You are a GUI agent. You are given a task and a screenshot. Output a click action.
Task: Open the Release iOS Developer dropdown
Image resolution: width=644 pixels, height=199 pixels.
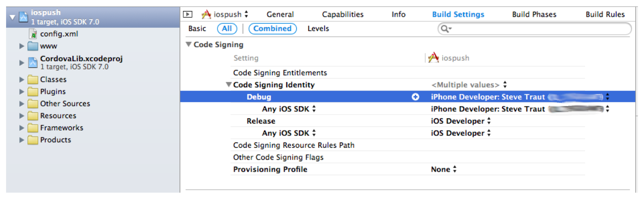point(460,121)
